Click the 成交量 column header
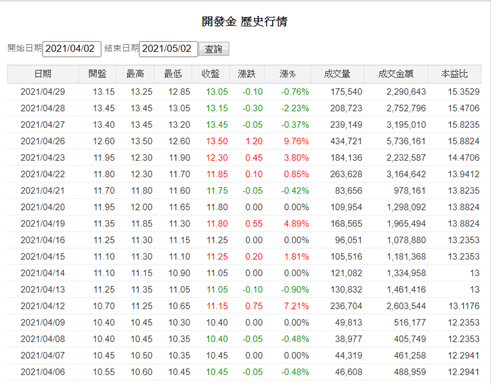491x385 pixels. click(337, 74)
